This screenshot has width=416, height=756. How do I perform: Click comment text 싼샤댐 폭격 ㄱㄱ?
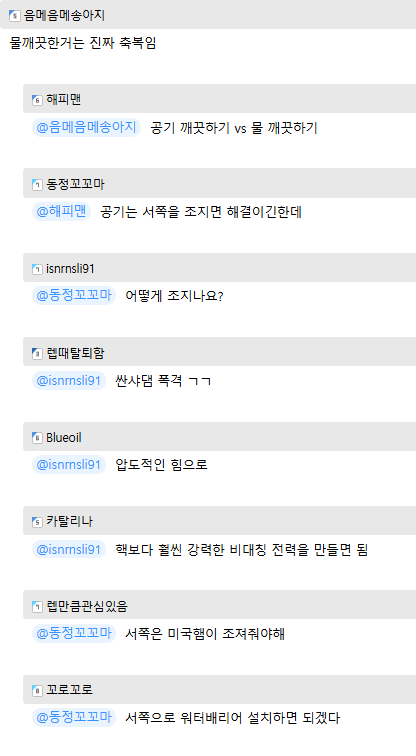[163, 380]
